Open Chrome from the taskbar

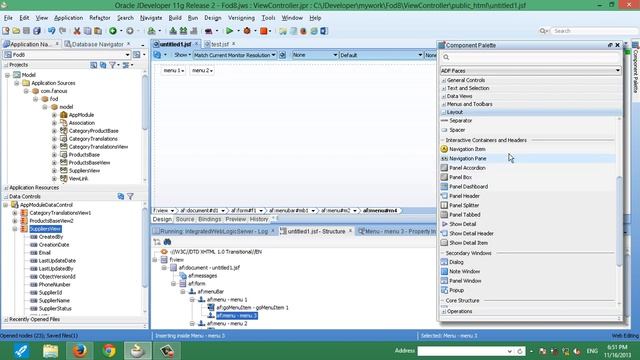pyautogui.click(x=109, y=351)
